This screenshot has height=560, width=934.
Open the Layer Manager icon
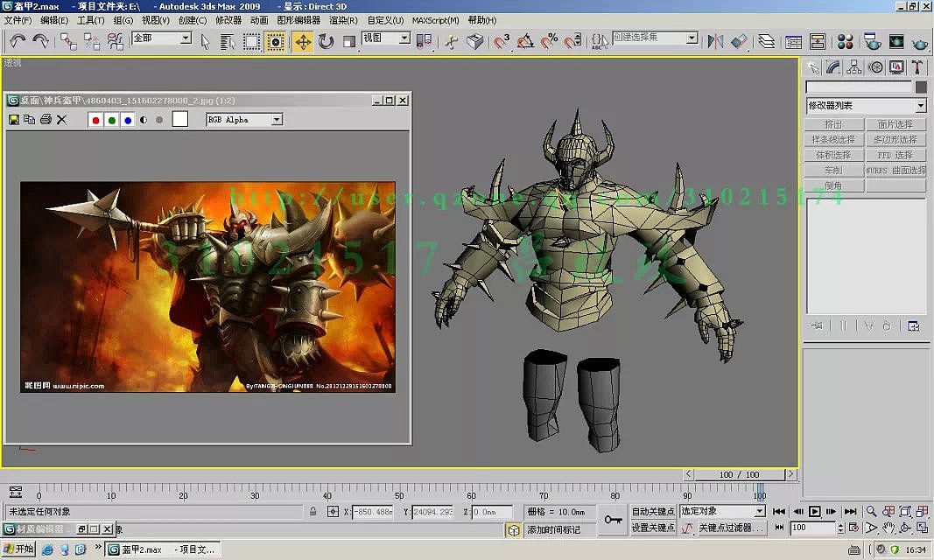767,41
